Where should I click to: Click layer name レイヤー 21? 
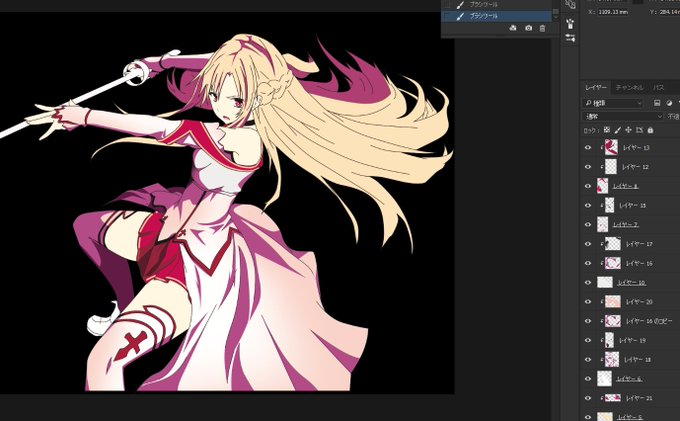point(639,398)
